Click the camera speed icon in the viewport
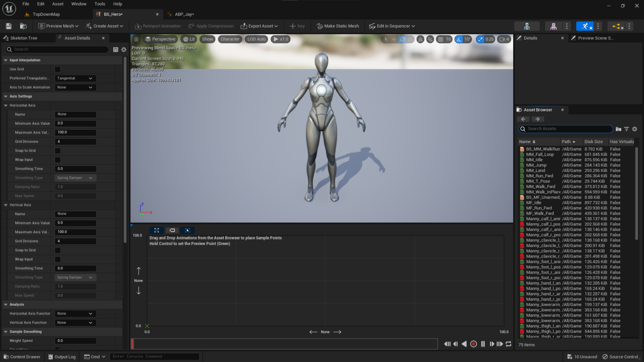This screenshot has height=362, width=644. point(502,39)
